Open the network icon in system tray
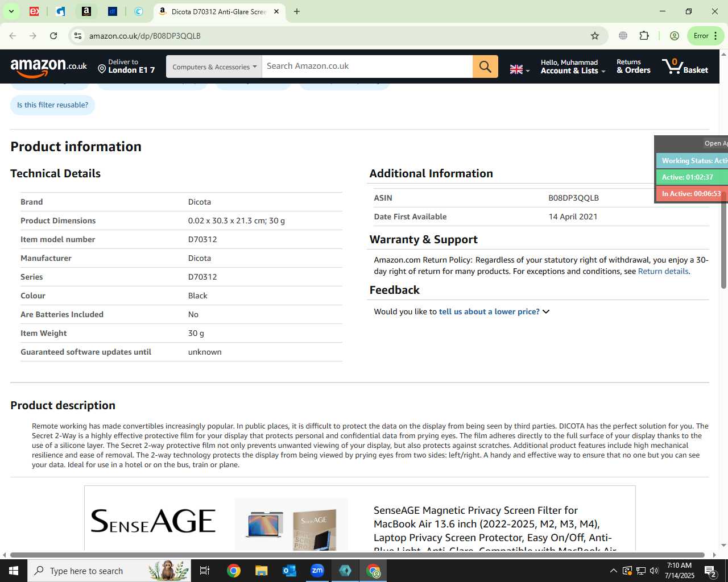The image size is (728, 582). point(641,571)
